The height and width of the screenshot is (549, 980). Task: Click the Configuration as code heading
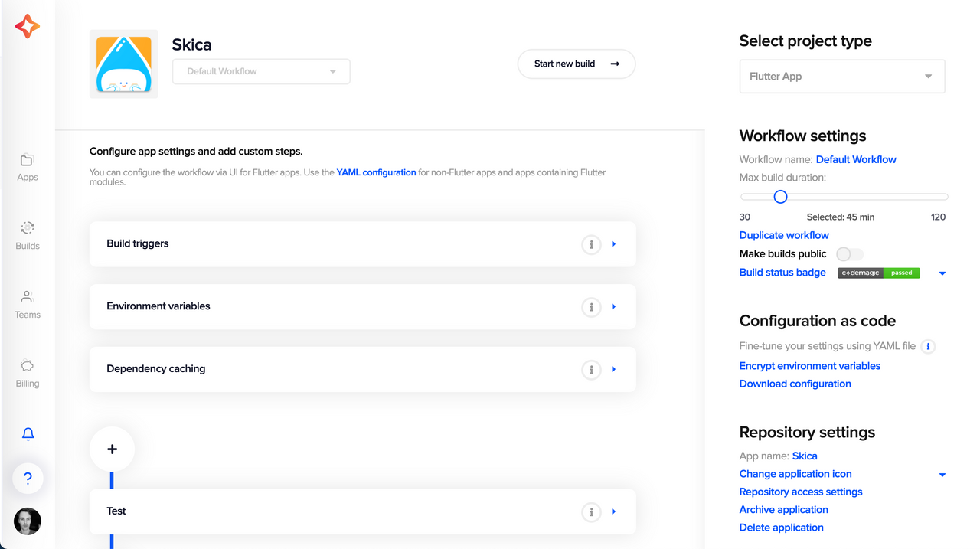pyautogui.click(x=818, y=321)
